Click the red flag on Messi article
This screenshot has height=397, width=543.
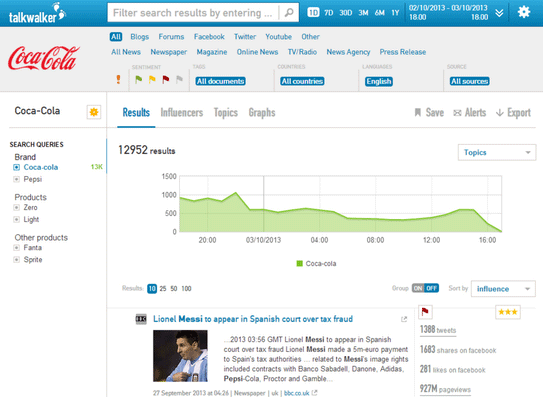(x=425, y=312)
